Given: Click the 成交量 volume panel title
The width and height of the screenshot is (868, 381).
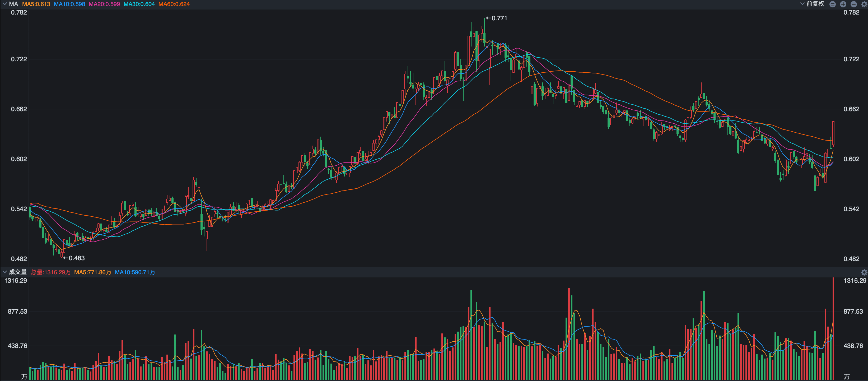Looking at the screenshot, I should click(x=17, y=272).
